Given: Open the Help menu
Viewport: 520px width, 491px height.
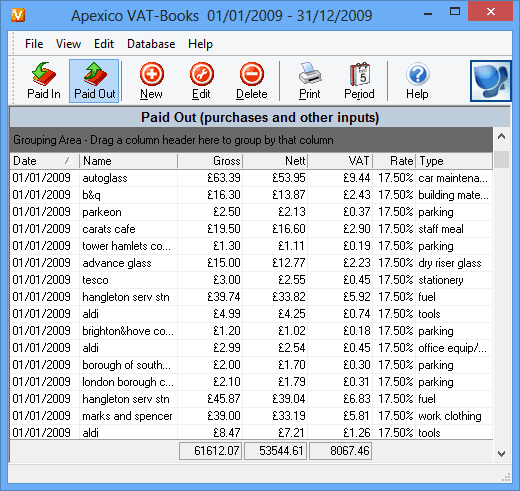Looking at the screenshot, I should 200,44.
